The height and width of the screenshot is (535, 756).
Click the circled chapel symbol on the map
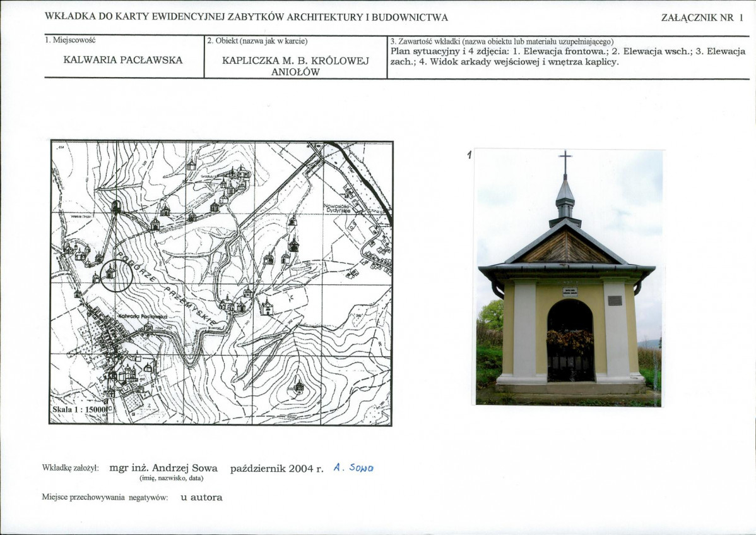(112, 273)
